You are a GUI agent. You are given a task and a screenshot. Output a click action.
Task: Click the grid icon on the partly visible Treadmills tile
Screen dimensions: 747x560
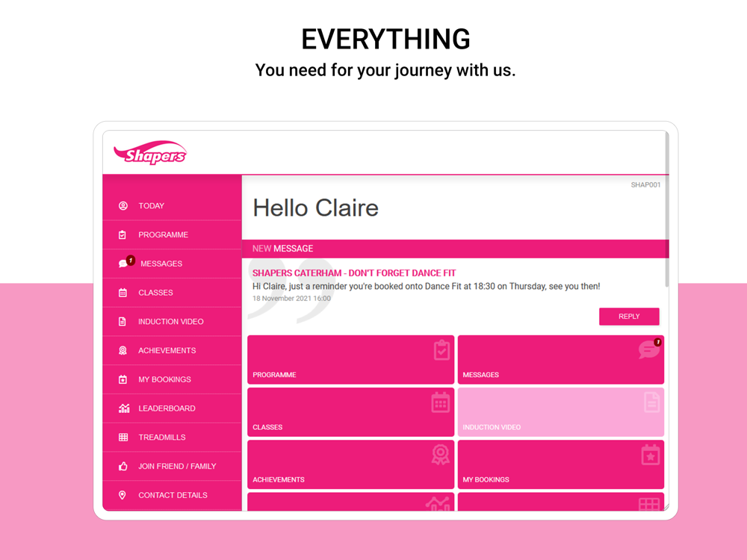tap(649, 504)
